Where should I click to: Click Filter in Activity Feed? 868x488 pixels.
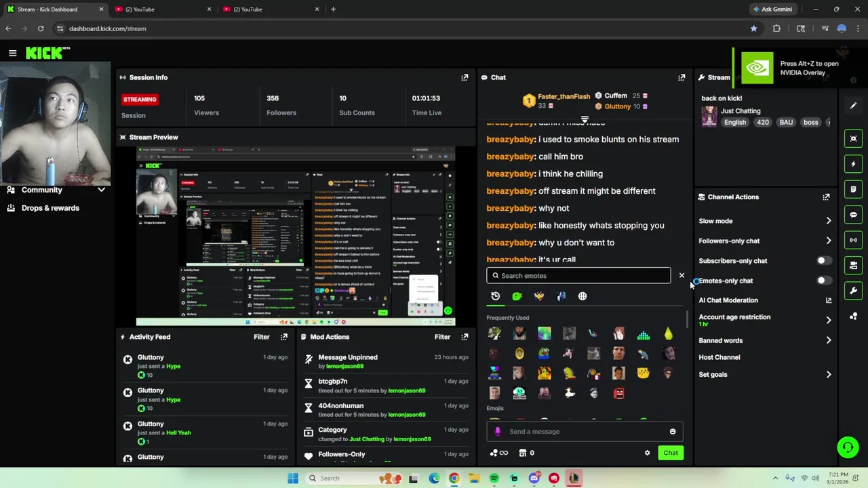coord(261,337)
